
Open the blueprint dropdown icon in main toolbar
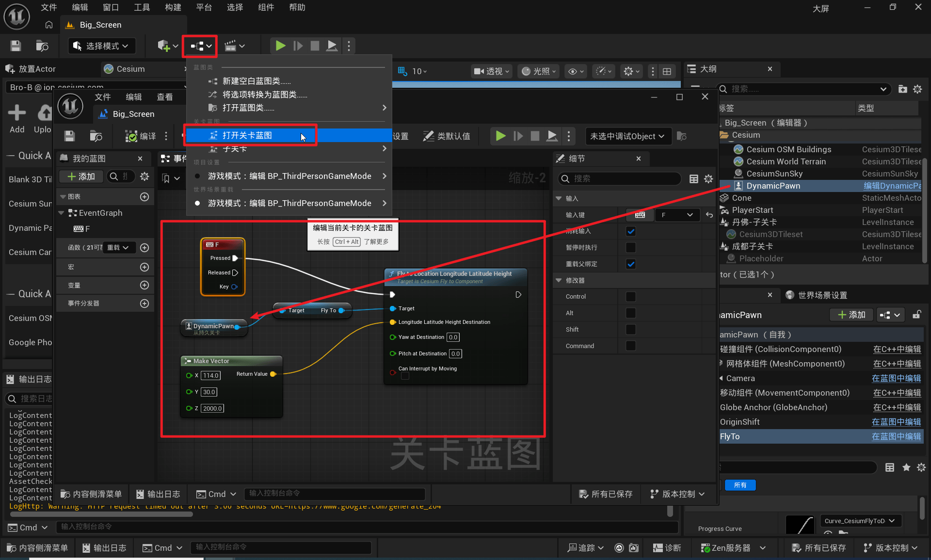(x=201, y=46)
